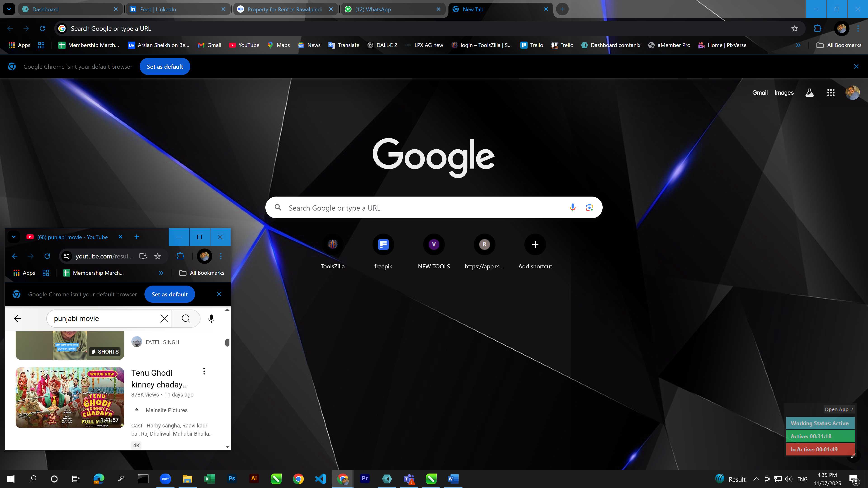The width and height of the screenshot is (868, 488).
Task: Dismiss default browser bar in main window
Action: pos(856,67)
